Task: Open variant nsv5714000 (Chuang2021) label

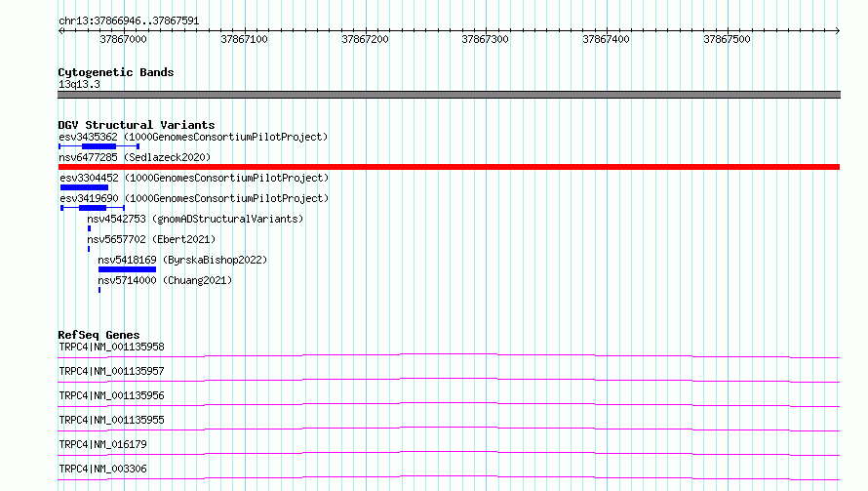Action: 165,280
